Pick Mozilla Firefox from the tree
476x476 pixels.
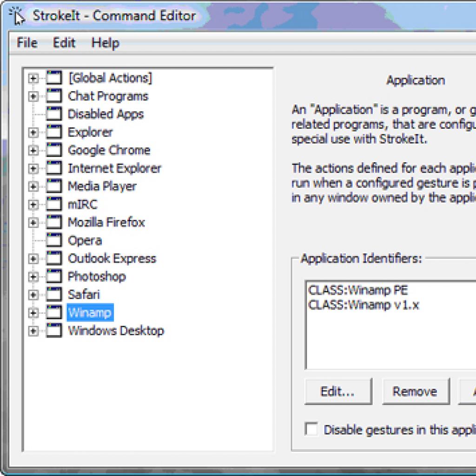point(106,223)
